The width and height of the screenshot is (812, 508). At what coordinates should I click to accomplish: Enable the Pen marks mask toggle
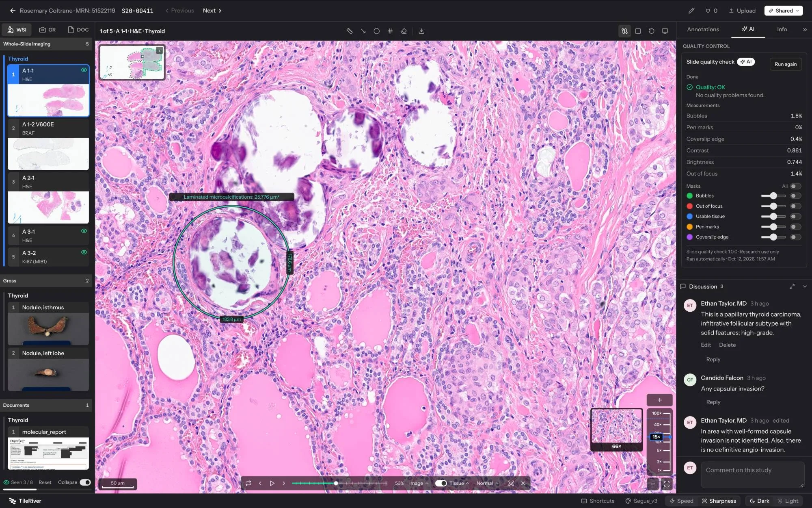point(795,227)
